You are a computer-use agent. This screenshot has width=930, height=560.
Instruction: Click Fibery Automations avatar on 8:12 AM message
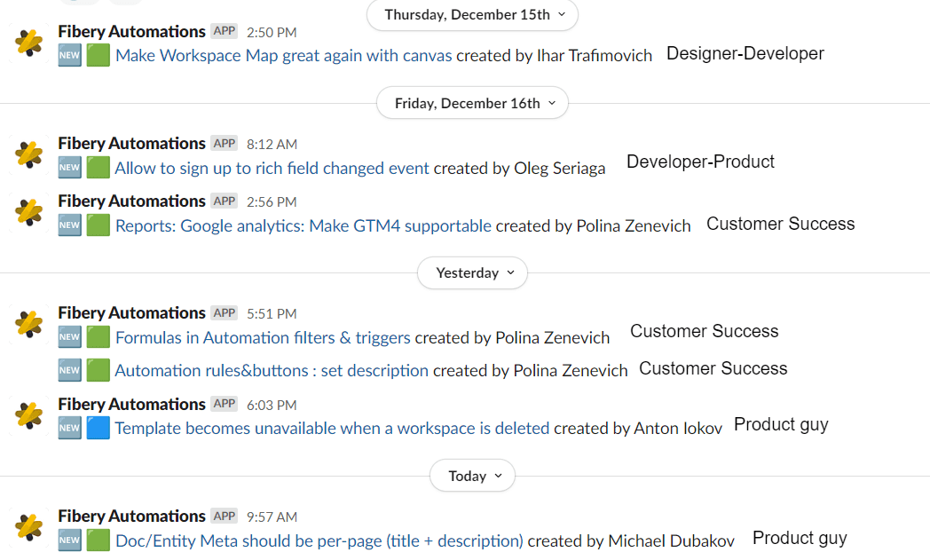29,154
